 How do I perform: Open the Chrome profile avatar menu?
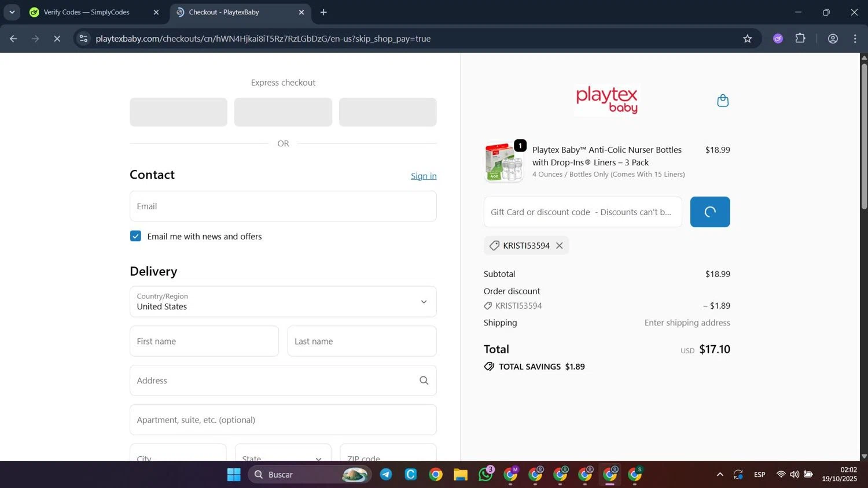[833, 39]
